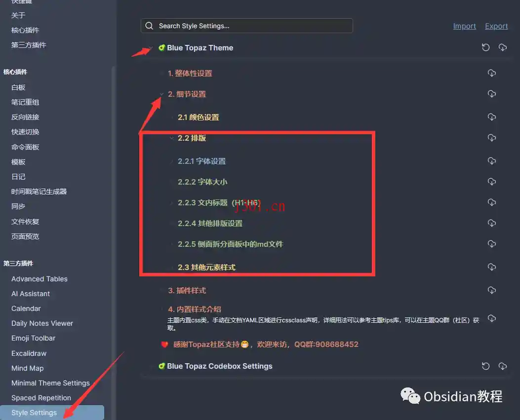520x420 pixels.
Task: Export icon for 2.3 其他元素样式 row
Action: (x=491, y=267)
